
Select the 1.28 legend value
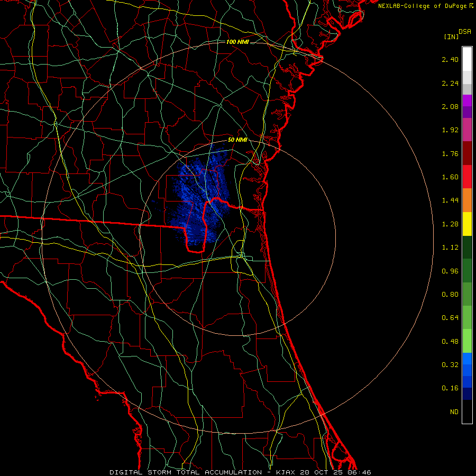click(450, 224)
